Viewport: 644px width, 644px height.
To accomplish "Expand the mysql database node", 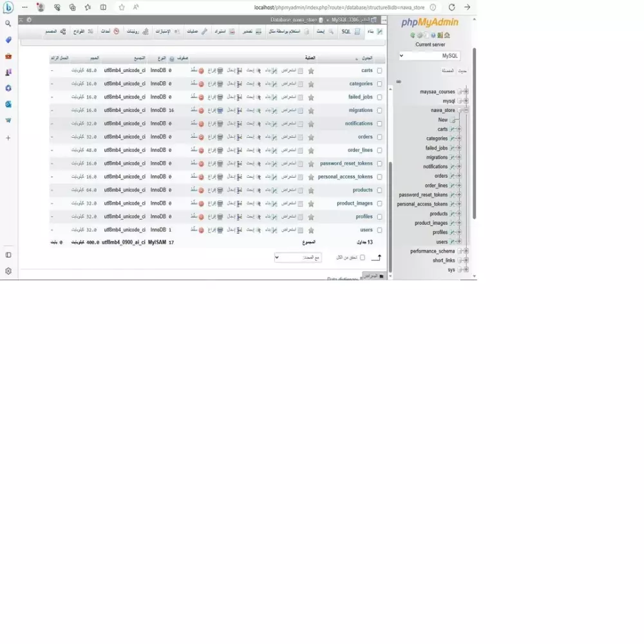I will tap(466, 101).
